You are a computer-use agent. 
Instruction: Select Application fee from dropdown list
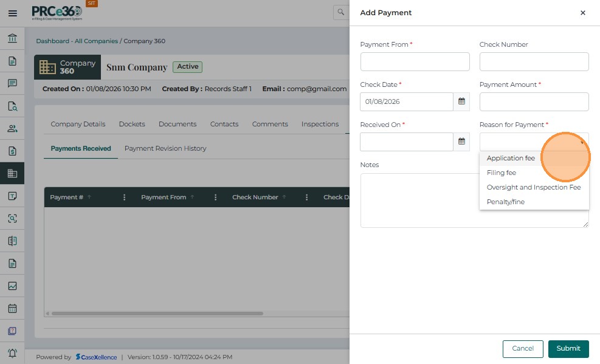point(511,158)
